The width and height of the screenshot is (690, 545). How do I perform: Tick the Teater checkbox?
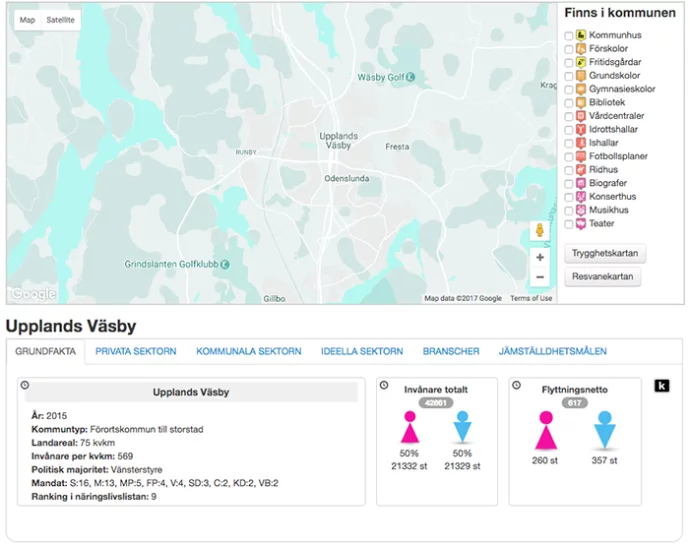click(569, 224)
